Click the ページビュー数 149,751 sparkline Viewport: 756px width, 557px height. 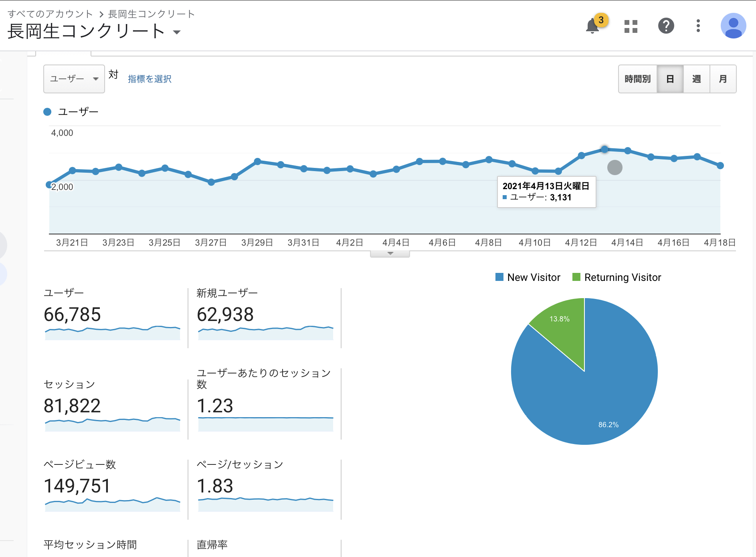[x=113, y=504]
